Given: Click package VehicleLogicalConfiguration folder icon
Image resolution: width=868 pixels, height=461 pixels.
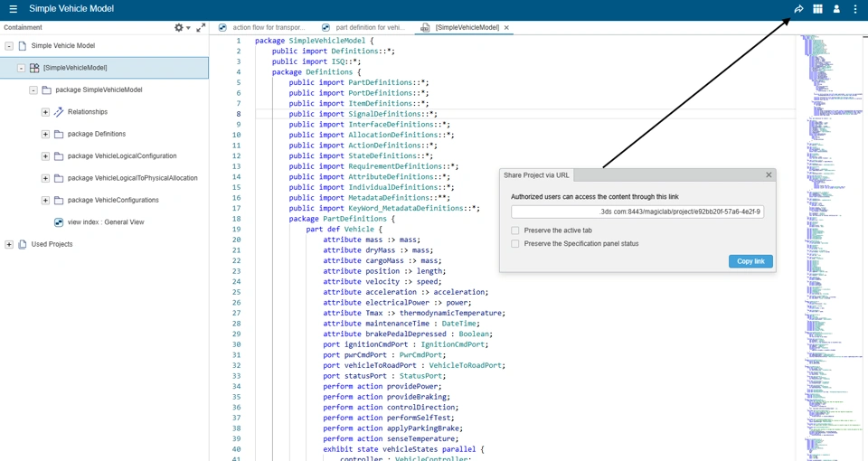Looking at the screenshot, I should coord(59,156).
